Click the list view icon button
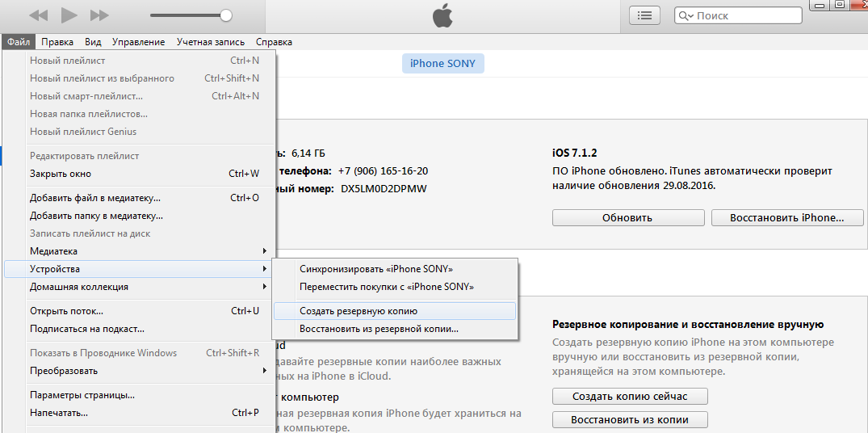This screenshot has height=433, width=868. [x=644, y=15]
